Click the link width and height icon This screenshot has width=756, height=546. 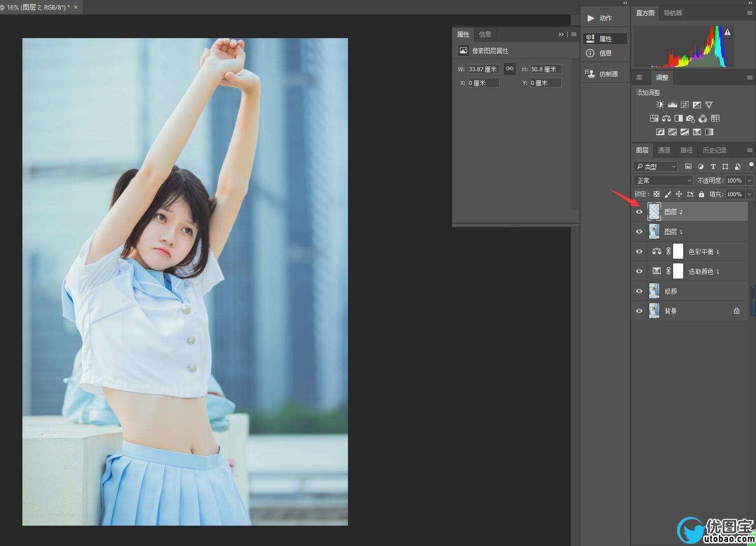tap(509, 69)
